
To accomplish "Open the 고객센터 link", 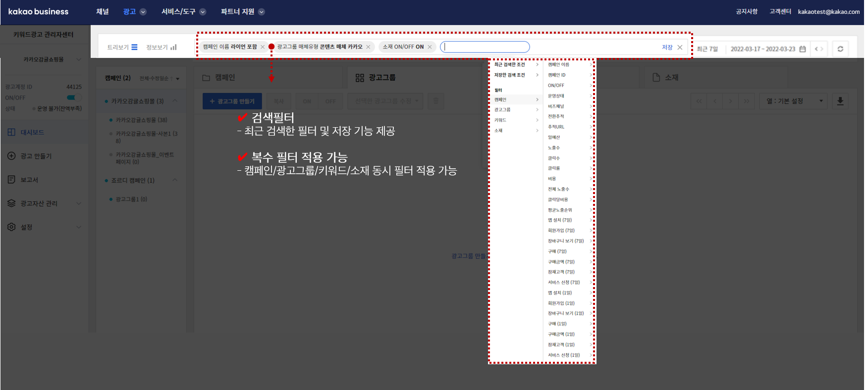I will (x=780, y=11).
